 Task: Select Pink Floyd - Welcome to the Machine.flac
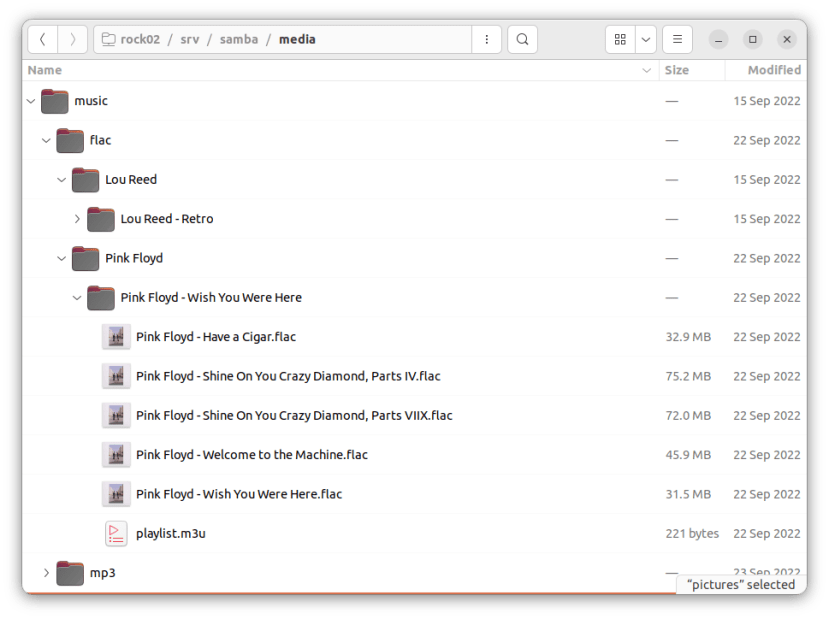(252, 455)
